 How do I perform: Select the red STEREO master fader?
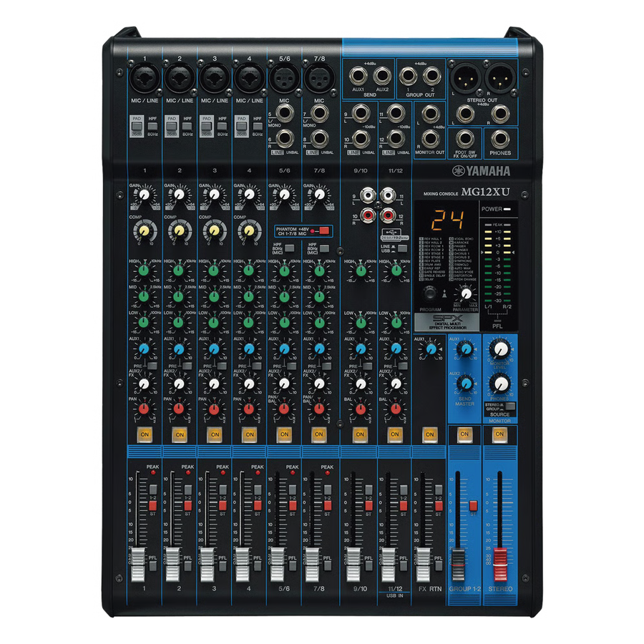click(501, 565)
